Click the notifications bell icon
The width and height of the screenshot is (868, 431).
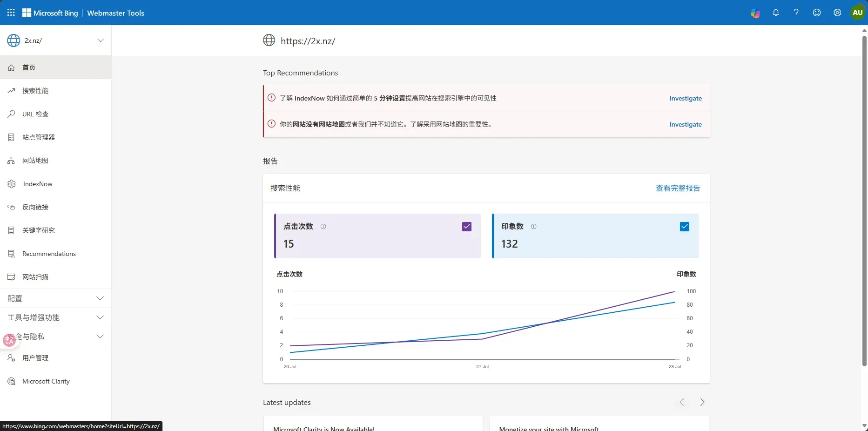coord(776,13)
